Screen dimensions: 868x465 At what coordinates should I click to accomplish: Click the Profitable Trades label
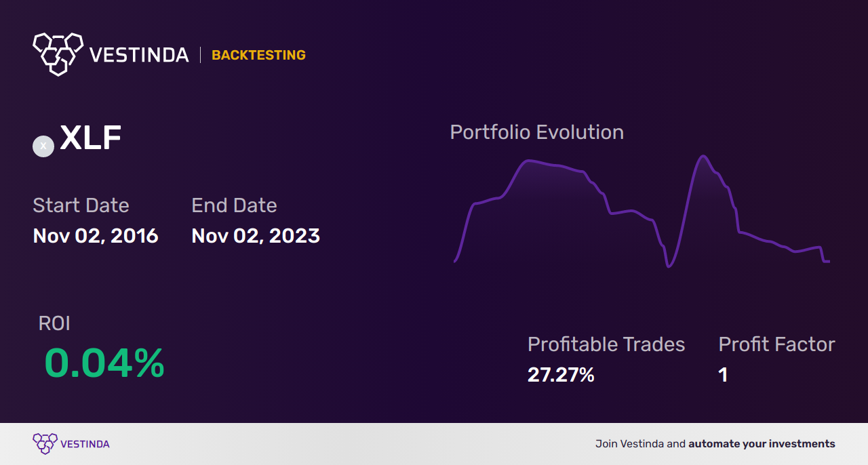pos(606,344)
